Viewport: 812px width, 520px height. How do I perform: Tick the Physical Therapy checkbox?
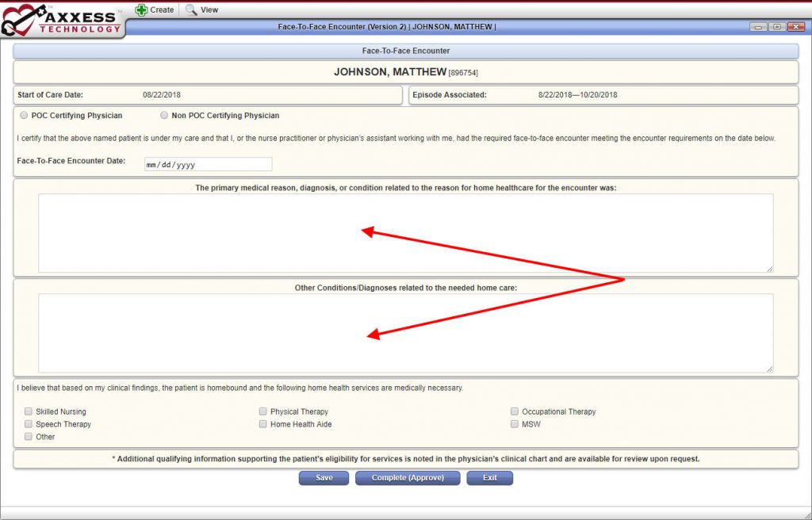pos(263,411)
